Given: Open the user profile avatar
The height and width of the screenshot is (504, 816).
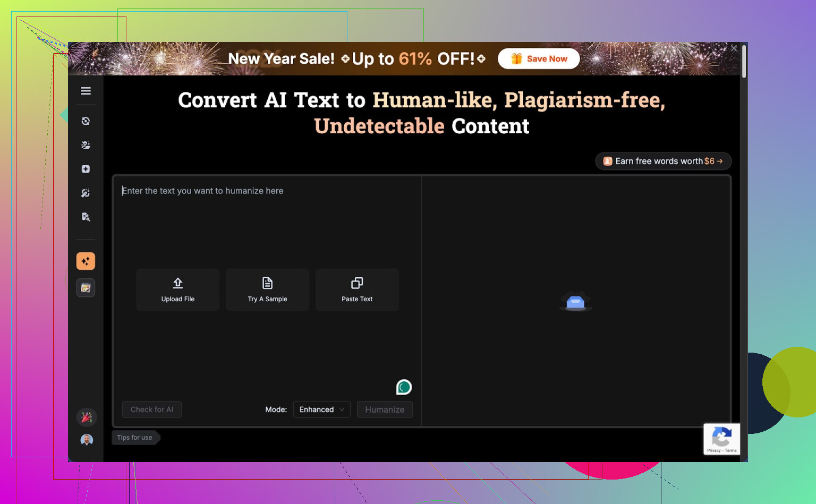Looking at the screenshot, I should [x=87, y=440].
